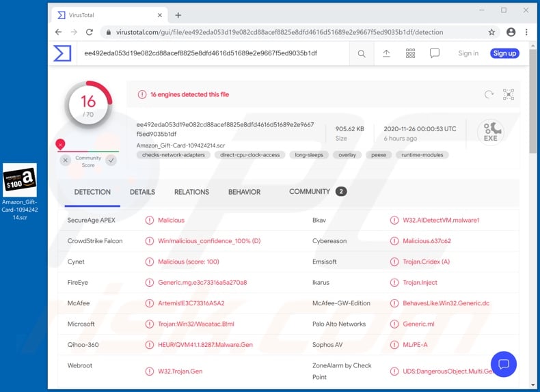Close the VirusTotal tab
This screenshot has height=392, width=540.
160,15
